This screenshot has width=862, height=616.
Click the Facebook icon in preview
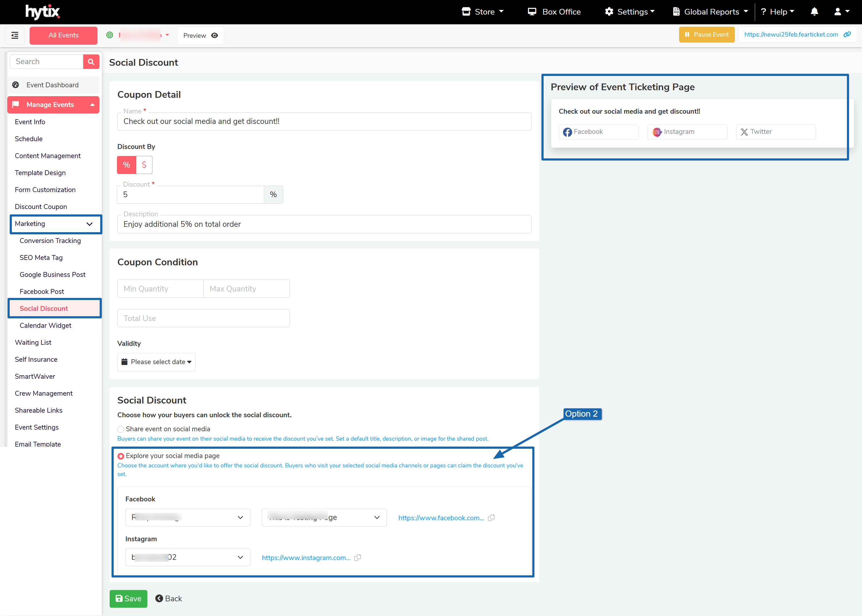point(567,132)
